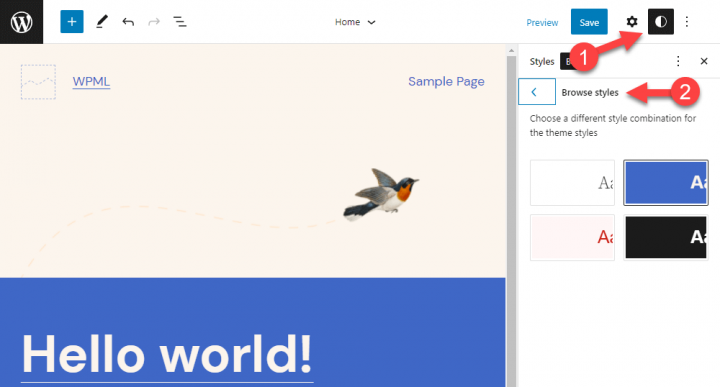The image size is (720, 387).
Task: Close the Styles sidebar
Action: pyautogui.click(x=703, y=61)
